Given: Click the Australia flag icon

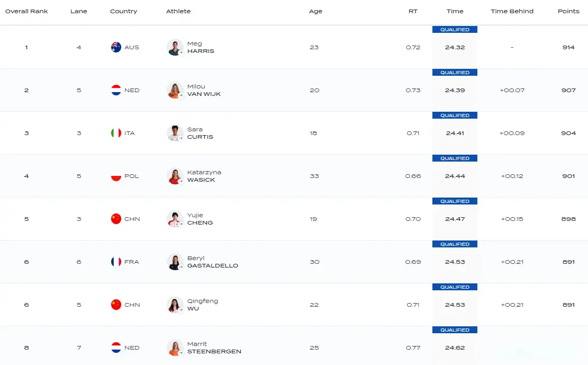Looking at the screenshot, I should click(116, 47).
